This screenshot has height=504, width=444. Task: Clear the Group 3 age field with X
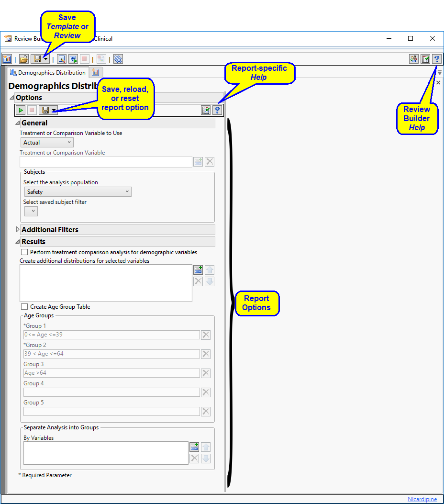206,373
